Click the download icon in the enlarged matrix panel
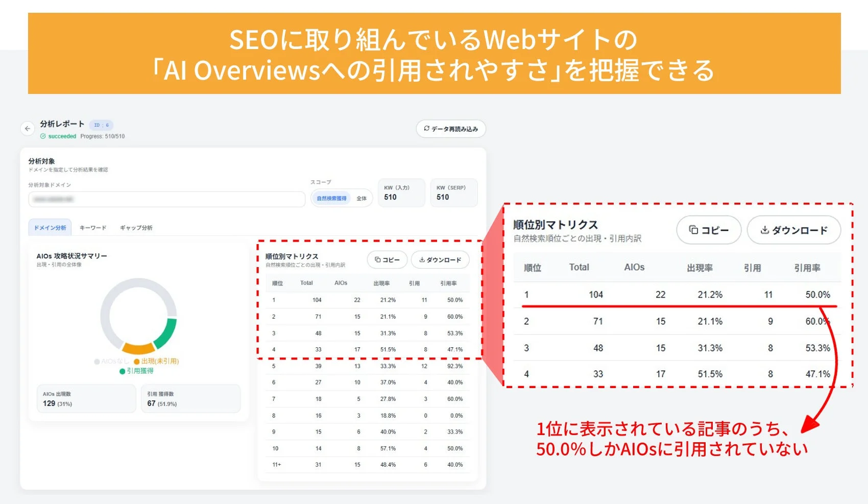Viewport: 868px width, 504px height. click(764, 230)
